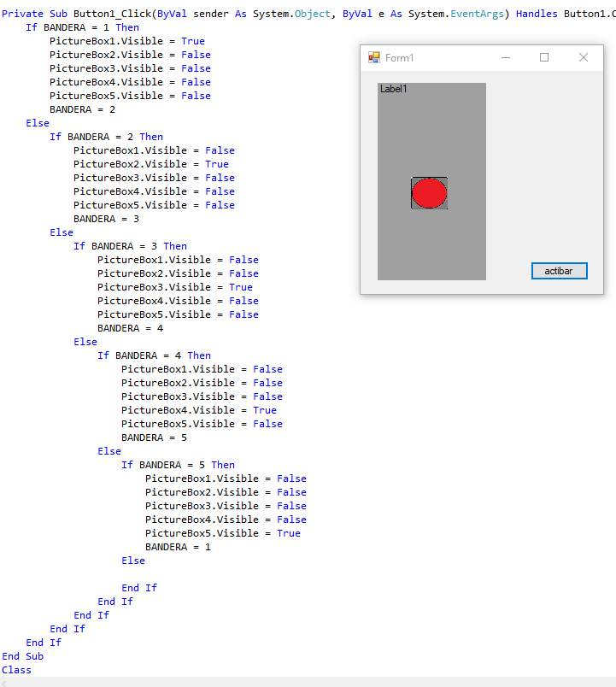Click the 'BANDERA = 1' assignment line
Image resolution: width=616 pixels, height=687 pixels.
[178, 547]
